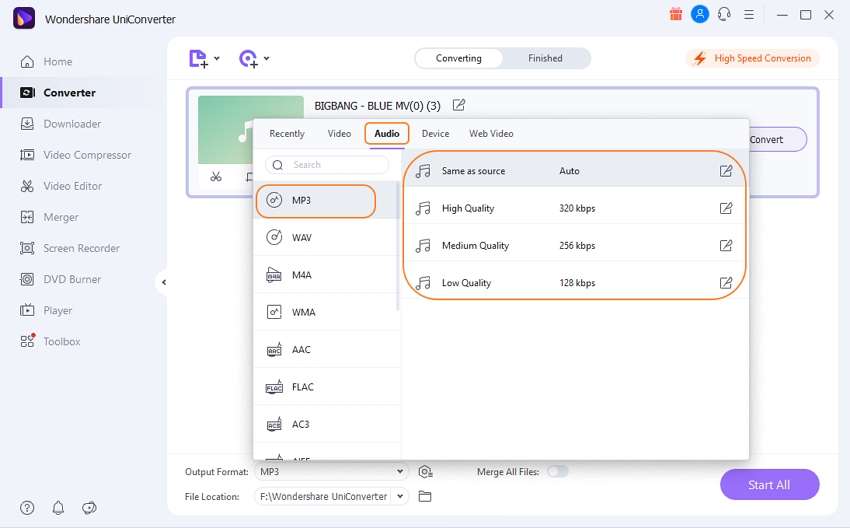This screenshot has width=850, height=528.
Task: Enable High Speed Conversion
Action: [x=753, y=59]
